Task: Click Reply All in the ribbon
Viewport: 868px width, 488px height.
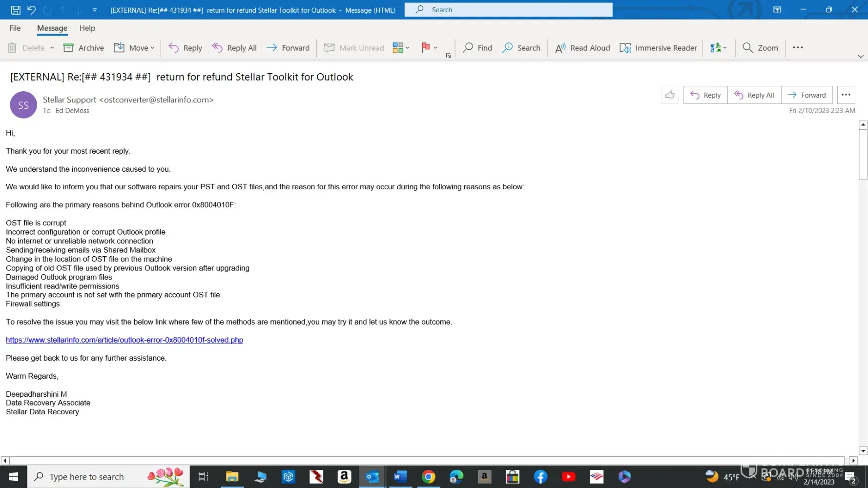Action: 234,48
